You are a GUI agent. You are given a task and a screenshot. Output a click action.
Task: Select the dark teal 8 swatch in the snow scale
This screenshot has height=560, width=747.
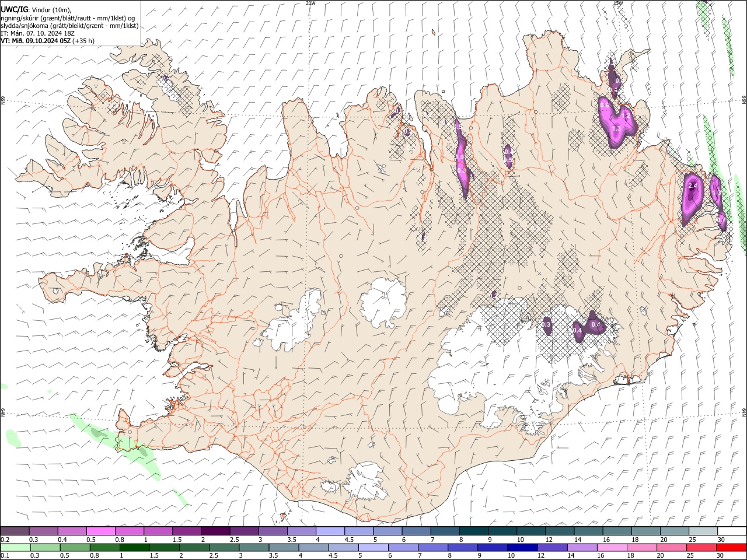pyautogui.click(x=473, y=531)
